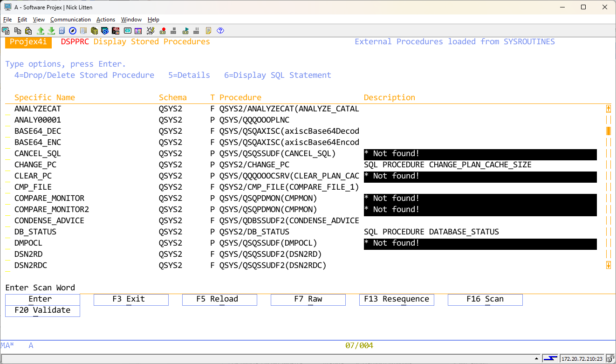
Task: Click description SQL PROCEDURE DATABASE_STATUS
Action: pyautogui.click(x=431, y=232)
